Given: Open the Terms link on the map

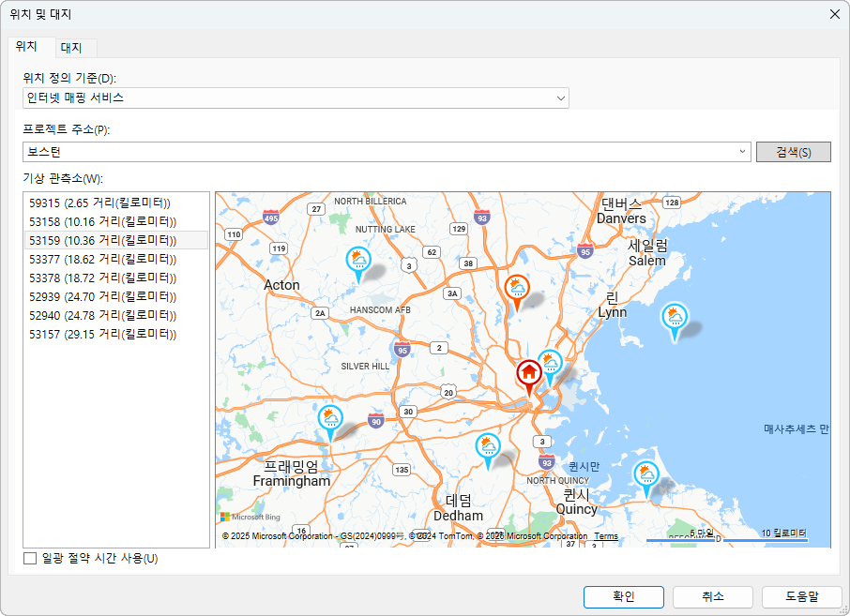Looking at the screenshot, I should 605,535.
